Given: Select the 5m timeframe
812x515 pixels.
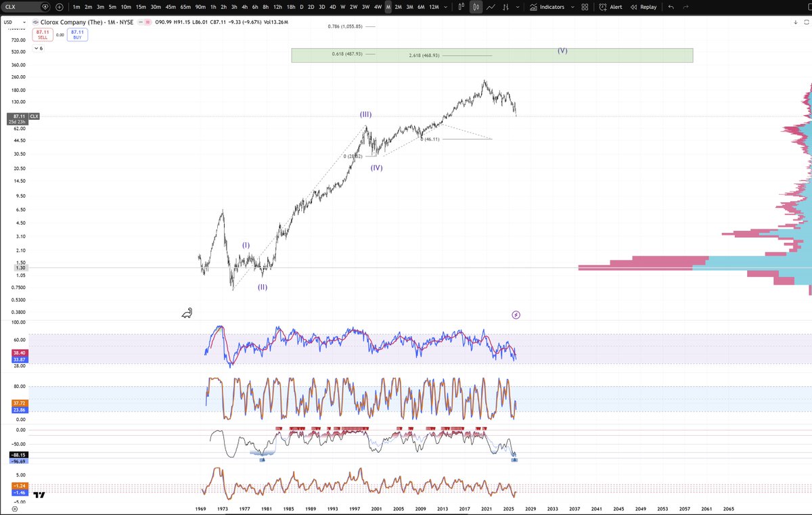Looking at the screenshot, I should click(x=112, y=7).
